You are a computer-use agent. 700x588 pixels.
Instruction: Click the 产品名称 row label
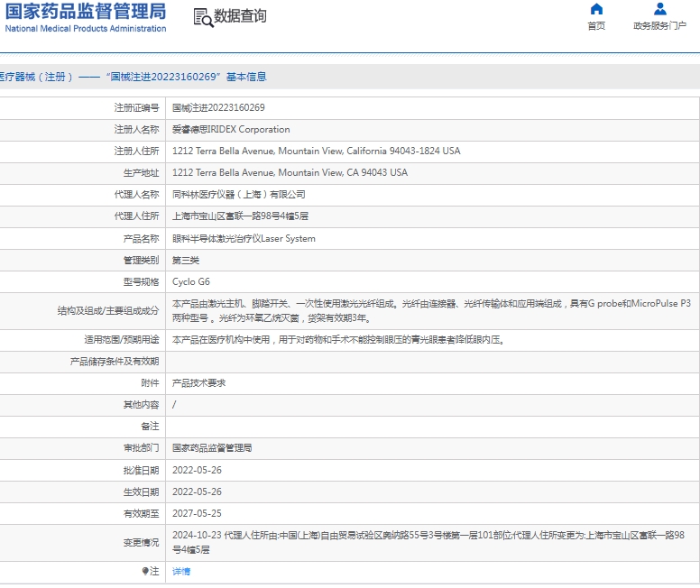[x=141, y=239]
